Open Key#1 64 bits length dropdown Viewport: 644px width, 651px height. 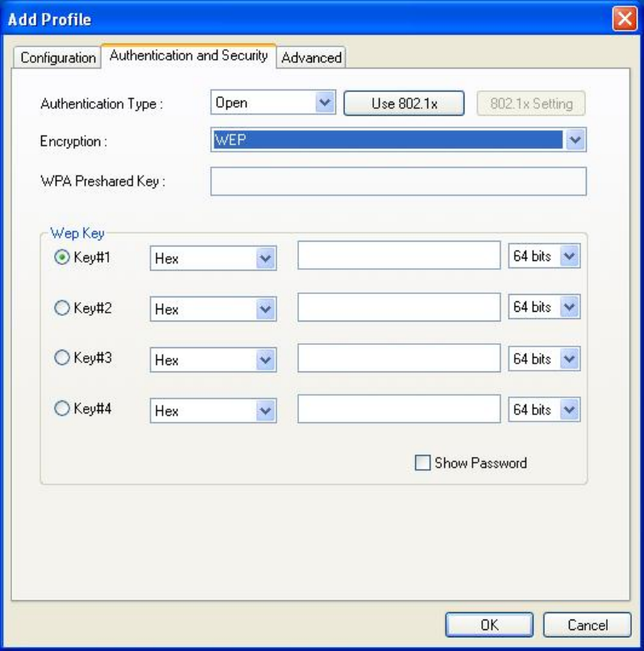(544, 255)
